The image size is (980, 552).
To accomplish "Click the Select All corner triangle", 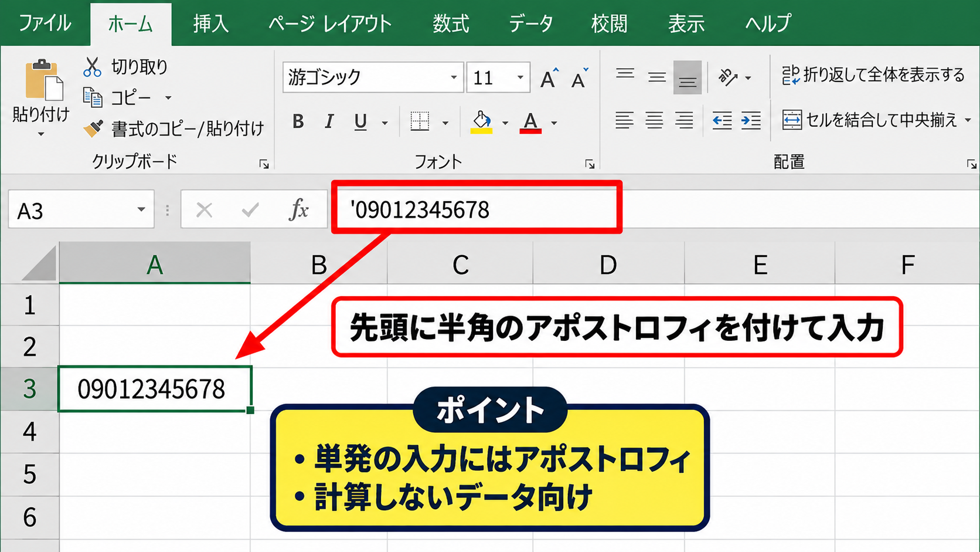I will 39,264.
